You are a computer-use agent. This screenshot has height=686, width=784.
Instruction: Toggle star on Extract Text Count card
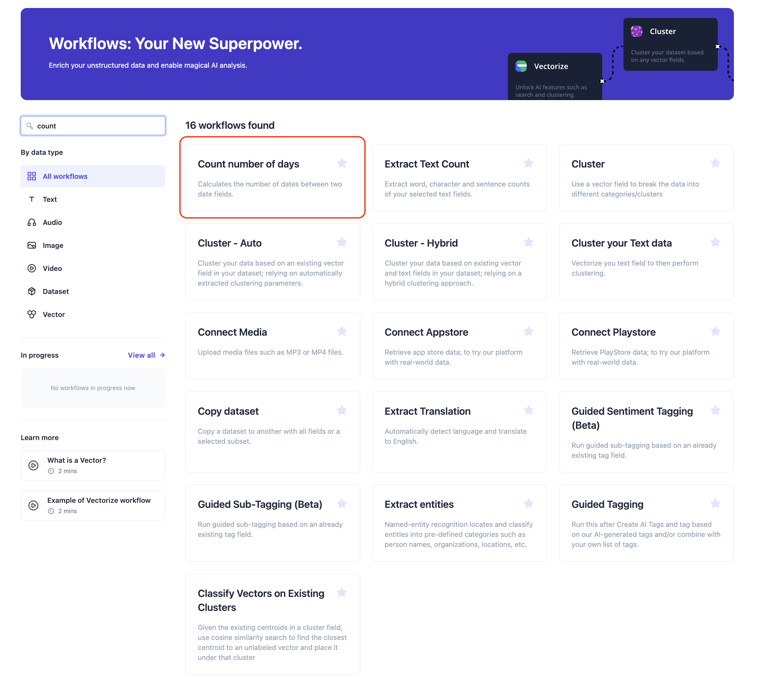(x=528, y=163)
